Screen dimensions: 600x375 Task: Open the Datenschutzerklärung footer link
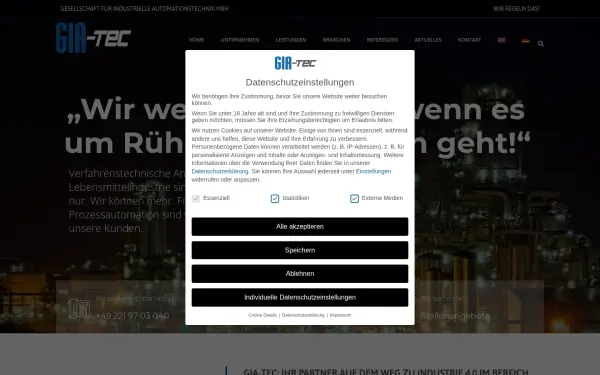(303, 315)
